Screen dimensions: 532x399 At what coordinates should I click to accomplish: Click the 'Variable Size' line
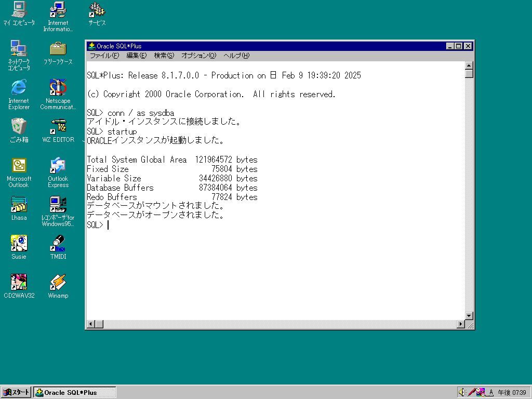coord(172,178)
